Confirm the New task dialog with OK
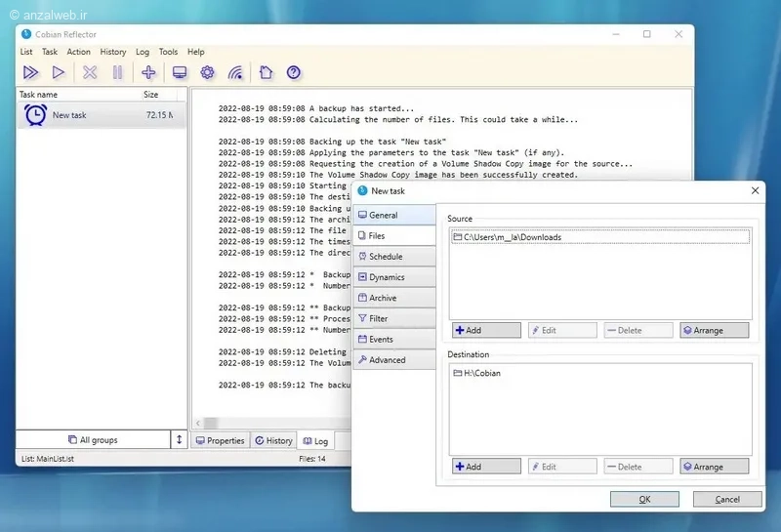 click(644, 499)
